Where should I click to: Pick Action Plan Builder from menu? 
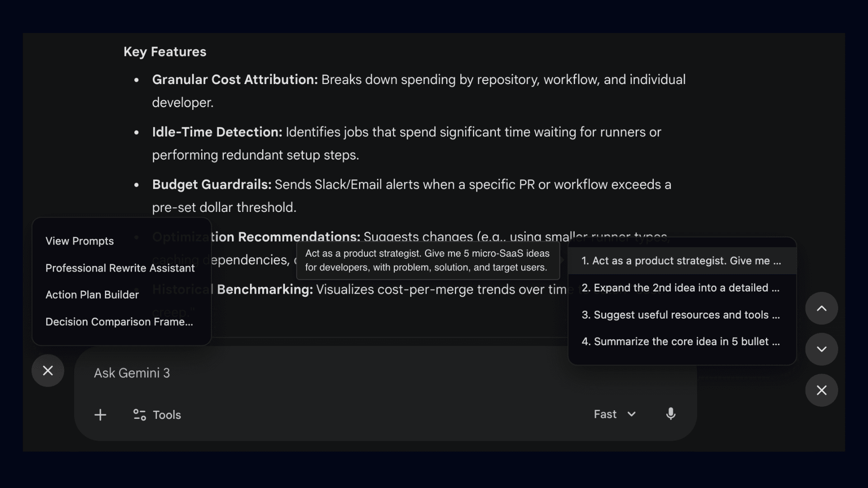click(92, 295)
